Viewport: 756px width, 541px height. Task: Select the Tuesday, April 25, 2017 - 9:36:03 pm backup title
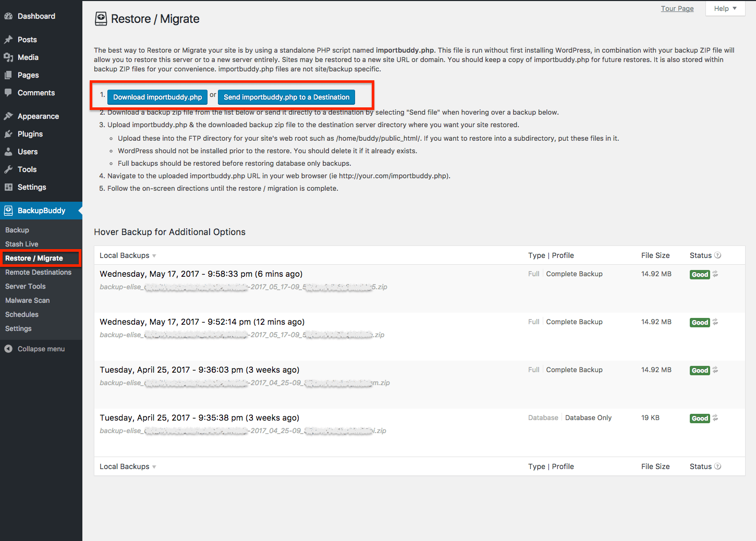200,370
